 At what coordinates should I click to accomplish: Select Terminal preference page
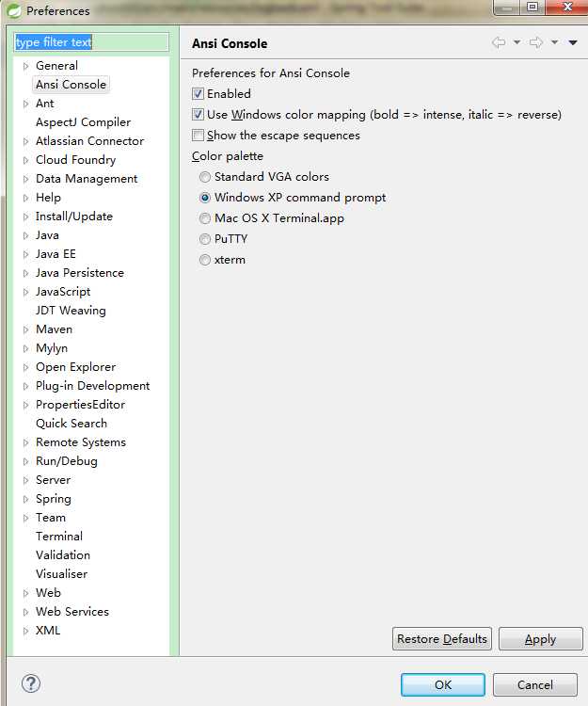[x=59, y=537]
